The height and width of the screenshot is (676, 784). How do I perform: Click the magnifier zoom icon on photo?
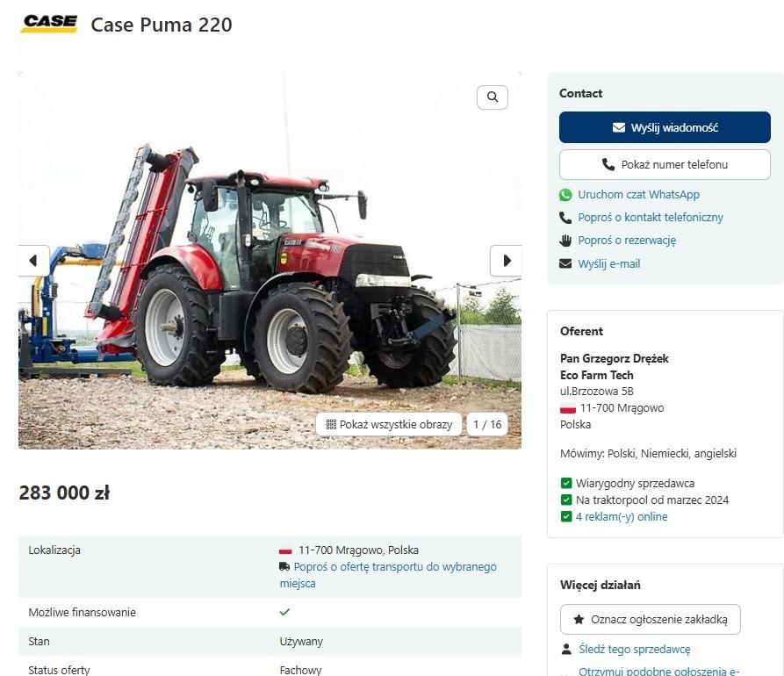[x=492, y=97]
